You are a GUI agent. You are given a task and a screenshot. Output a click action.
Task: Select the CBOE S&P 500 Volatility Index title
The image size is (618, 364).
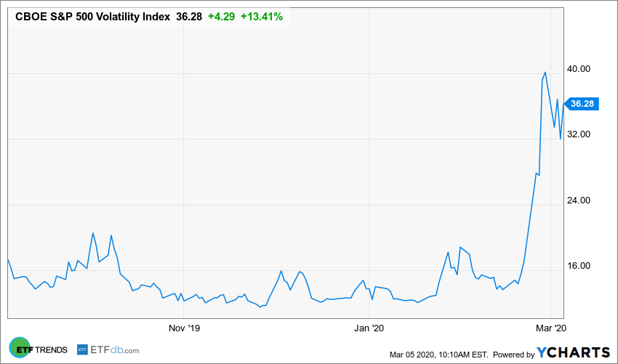(x=92, y=15)
